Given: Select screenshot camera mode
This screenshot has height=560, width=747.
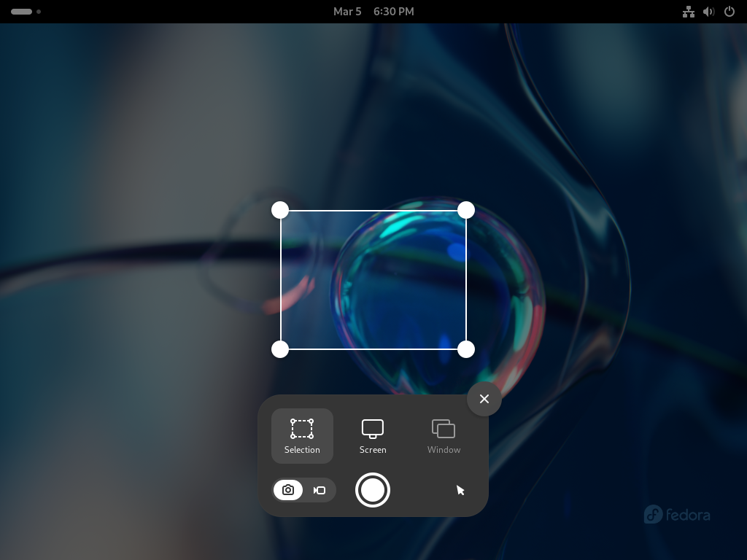Looking at the screenshot, I should 288,490.
